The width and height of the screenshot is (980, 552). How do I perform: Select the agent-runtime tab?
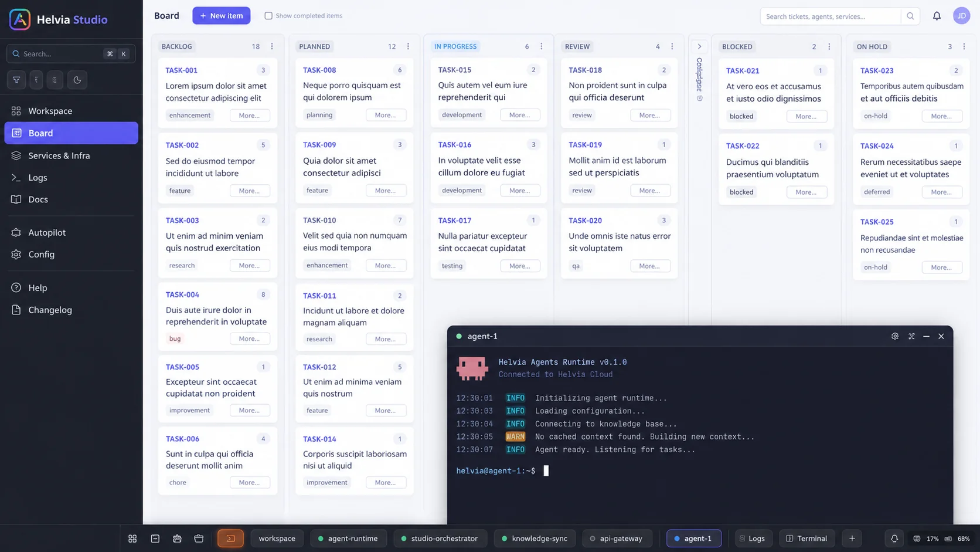click(x=348, y=539)
